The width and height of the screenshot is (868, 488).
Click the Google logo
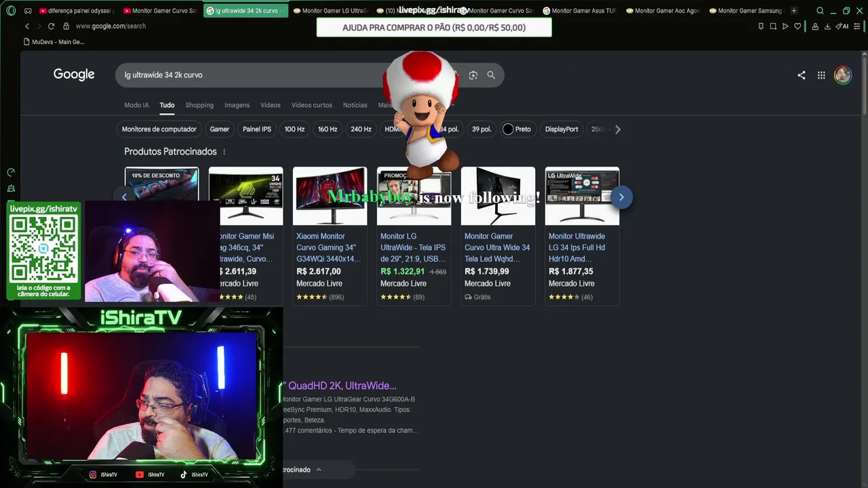click(74, 75)
